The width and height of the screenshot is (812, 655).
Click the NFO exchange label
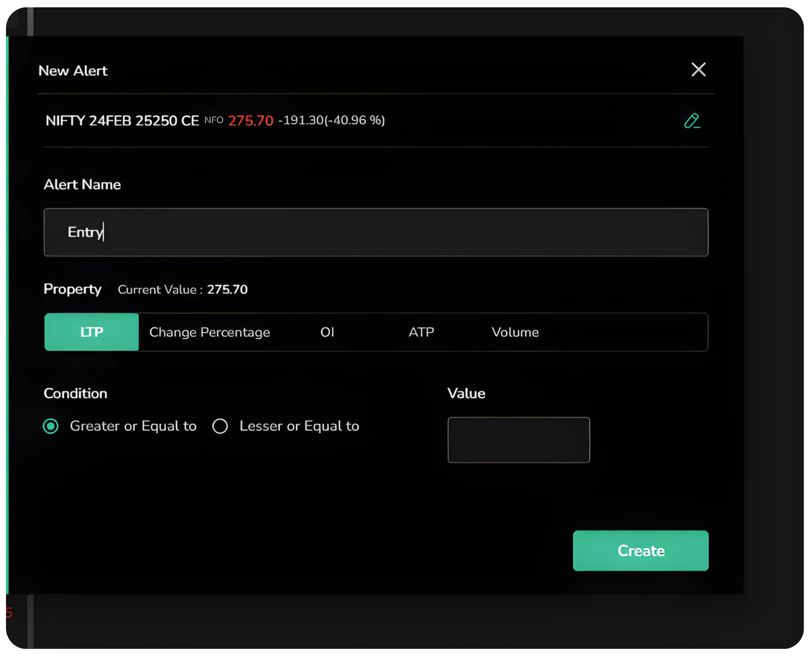click(x=214, y=121)
